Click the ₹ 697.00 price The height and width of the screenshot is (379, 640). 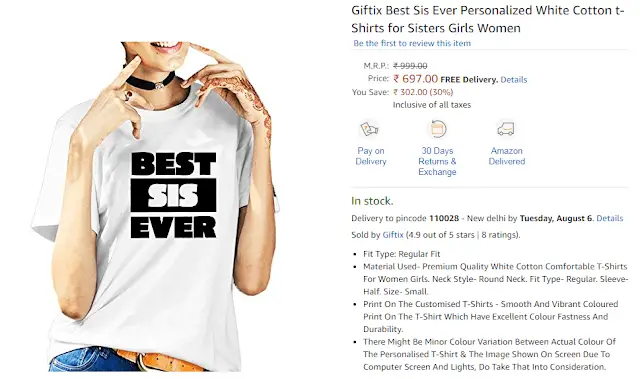(416, 79)
